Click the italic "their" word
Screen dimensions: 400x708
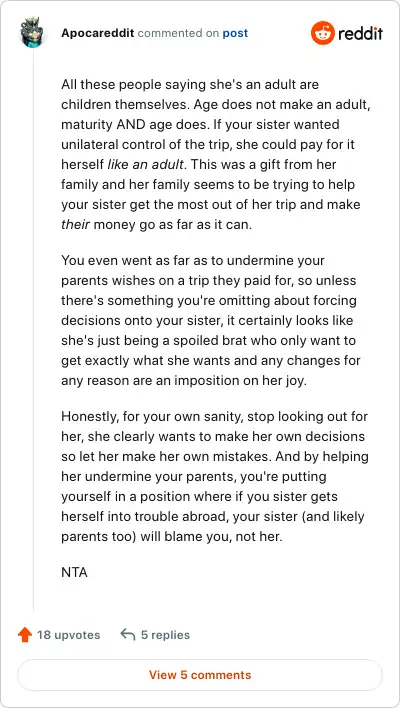click(75, 224)
